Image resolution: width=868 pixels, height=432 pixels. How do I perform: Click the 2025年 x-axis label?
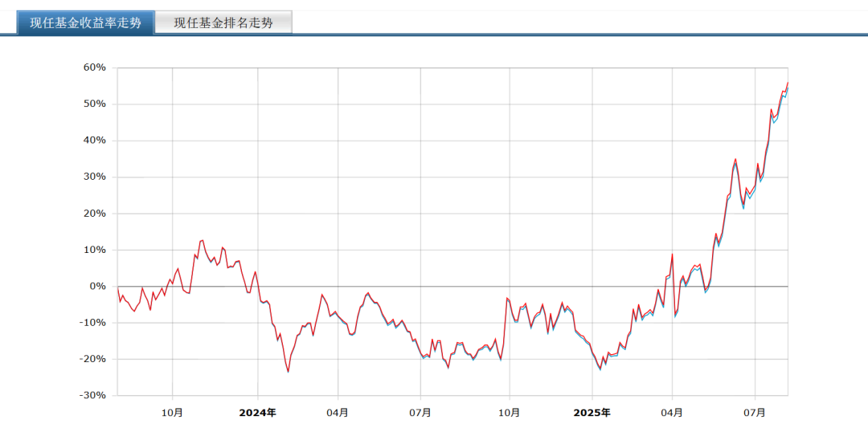592,413
